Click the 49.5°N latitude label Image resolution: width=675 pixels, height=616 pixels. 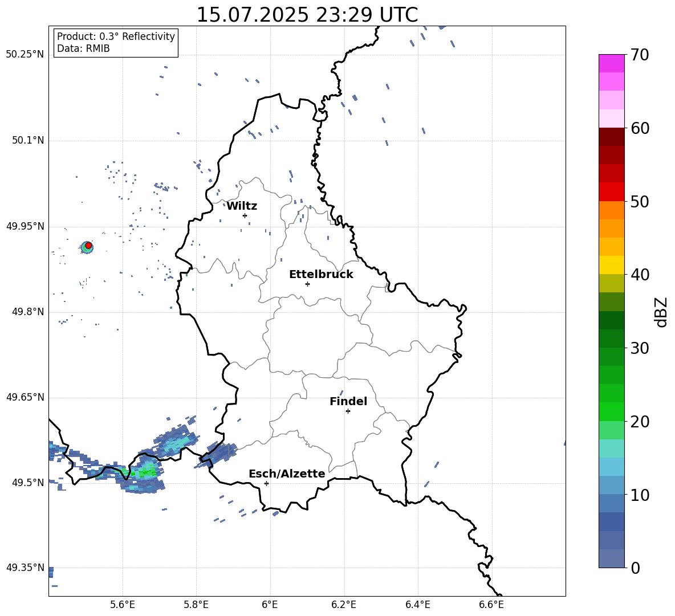point(28,483)
